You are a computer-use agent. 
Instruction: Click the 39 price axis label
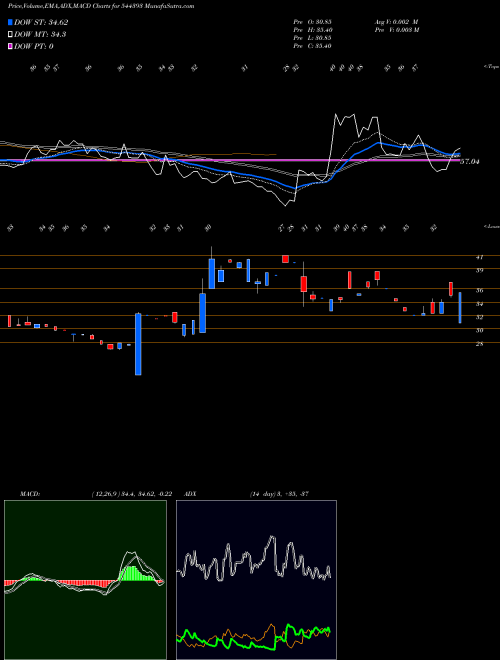pos(479,270)
